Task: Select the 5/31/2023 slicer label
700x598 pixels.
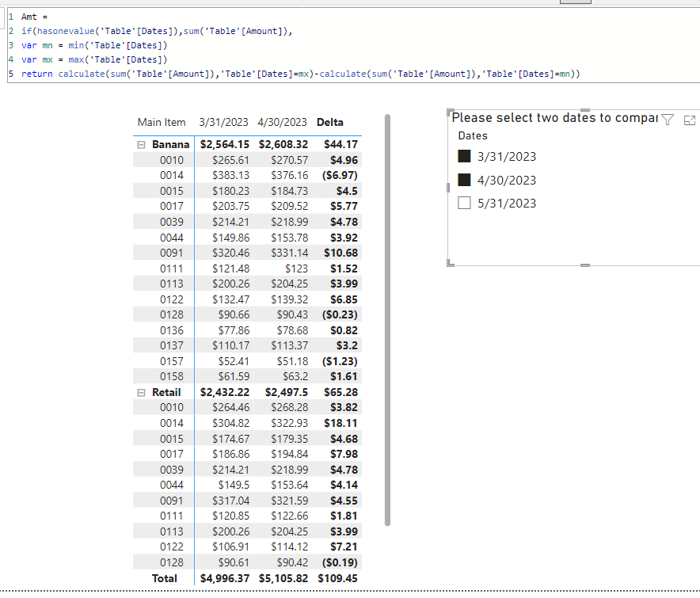Action: coord(507,204)
